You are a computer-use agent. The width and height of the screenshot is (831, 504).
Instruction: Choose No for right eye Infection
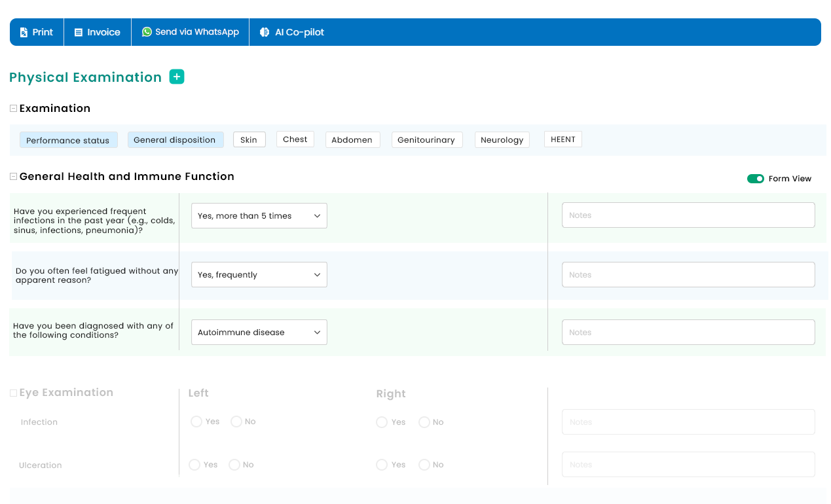tap(424, 422)
